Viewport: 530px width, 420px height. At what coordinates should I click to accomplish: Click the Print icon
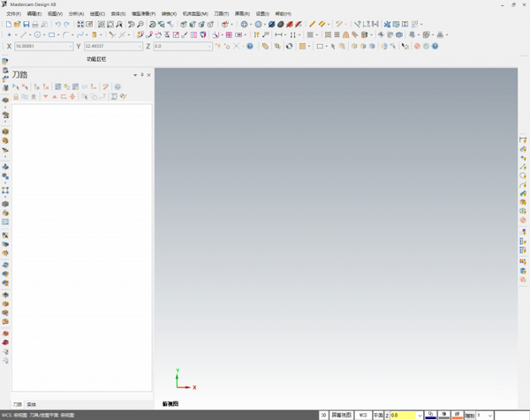pyautogui.click(x=35, y=25)
